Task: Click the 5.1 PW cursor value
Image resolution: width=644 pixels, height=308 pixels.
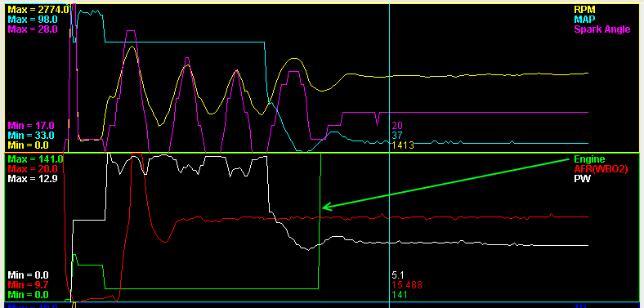Action: pyautogui.click(x=398, y=275)
